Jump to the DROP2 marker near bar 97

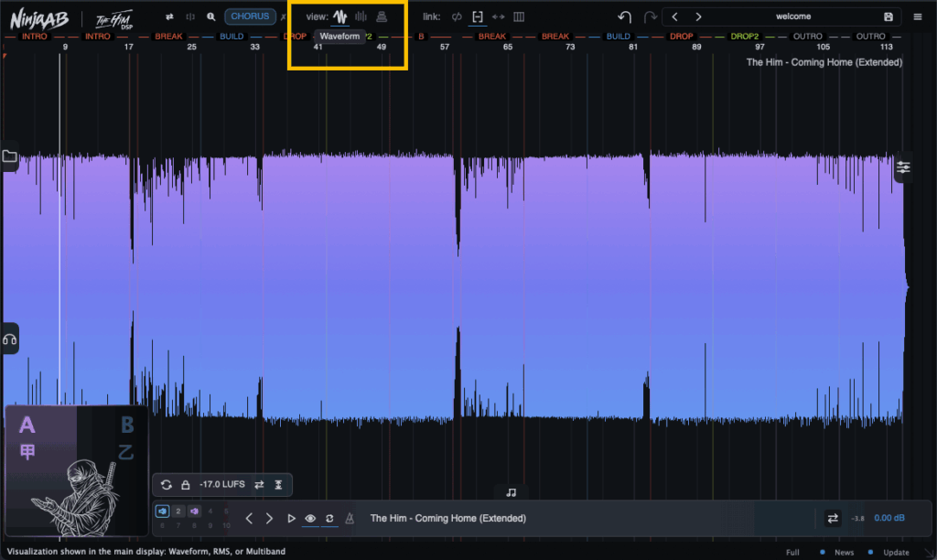point(745,37)
